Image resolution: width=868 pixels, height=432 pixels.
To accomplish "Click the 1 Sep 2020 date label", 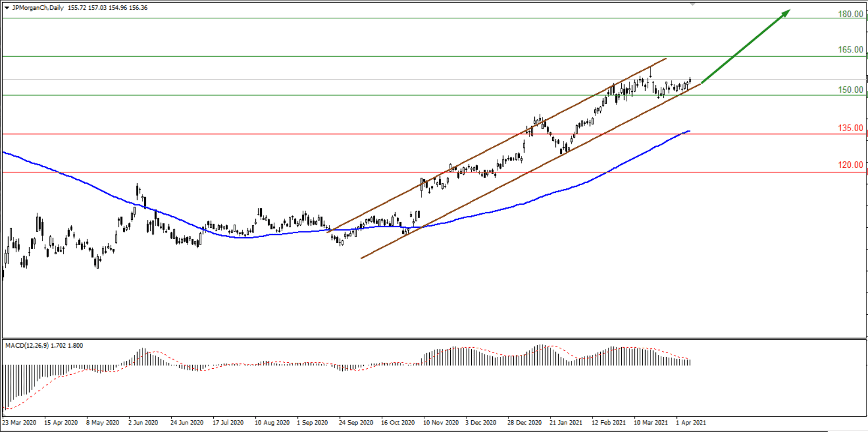I will [x=312, y=422].
